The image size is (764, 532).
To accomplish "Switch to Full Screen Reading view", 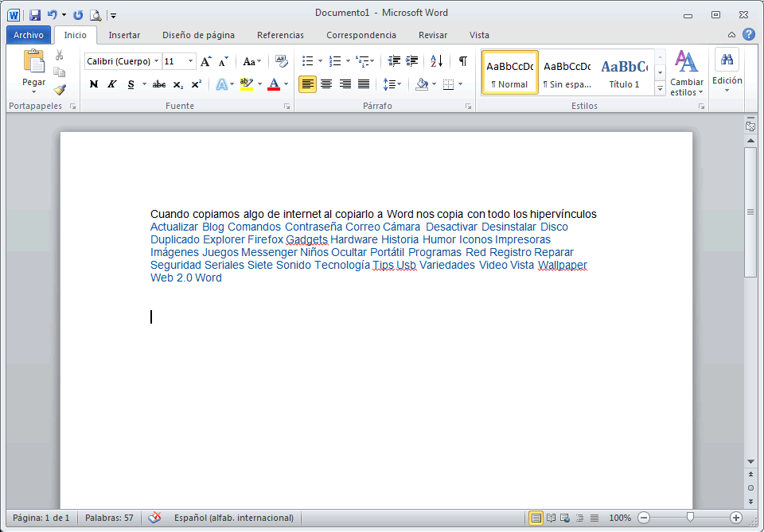I will click(551, 518).
